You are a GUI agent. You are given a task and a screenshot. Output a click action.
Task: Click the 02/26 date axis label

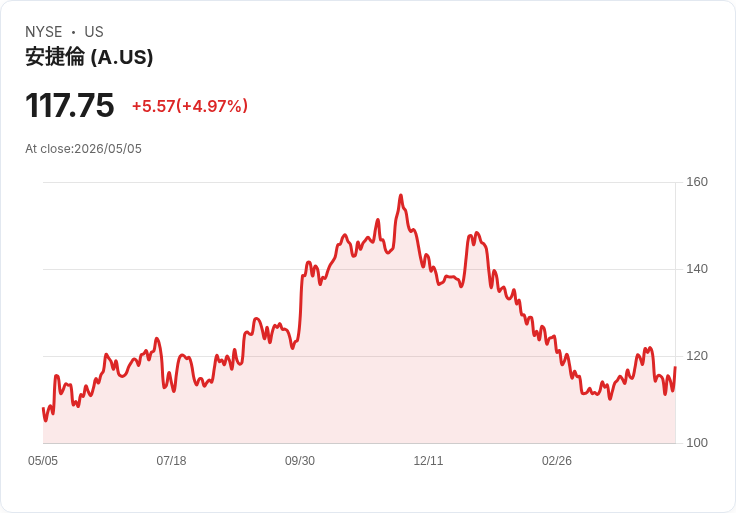pyautogui.click(x=557, y=461)
